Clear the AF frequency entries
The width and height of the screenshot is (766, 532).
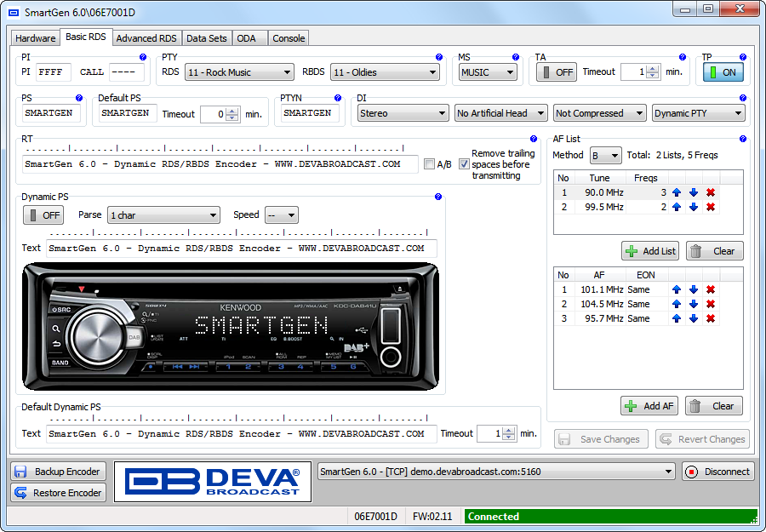pos(714,406)
